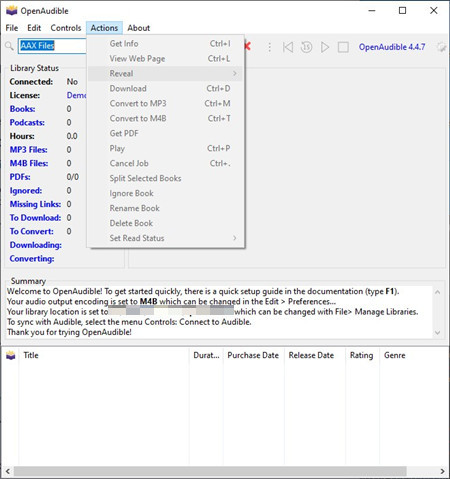Click the rewind 15 seconds icon
Screen dimensions: 450x479
[x=306, y=47]
